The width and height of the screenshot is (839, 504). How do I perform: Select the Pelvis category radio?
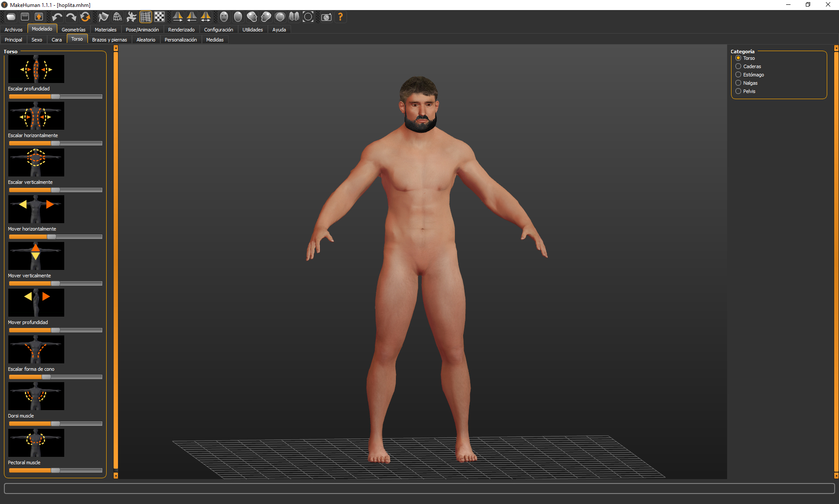pyautogui.click(x=738, y=91)
